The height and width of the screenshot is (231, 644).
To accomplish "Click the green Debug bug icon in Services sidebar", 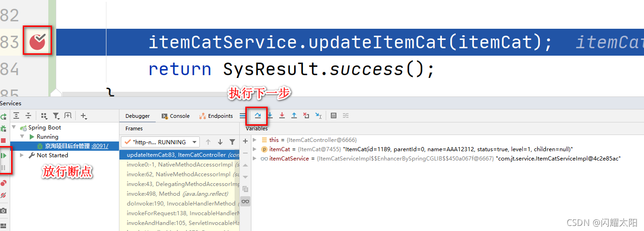I will pos(4,128).
